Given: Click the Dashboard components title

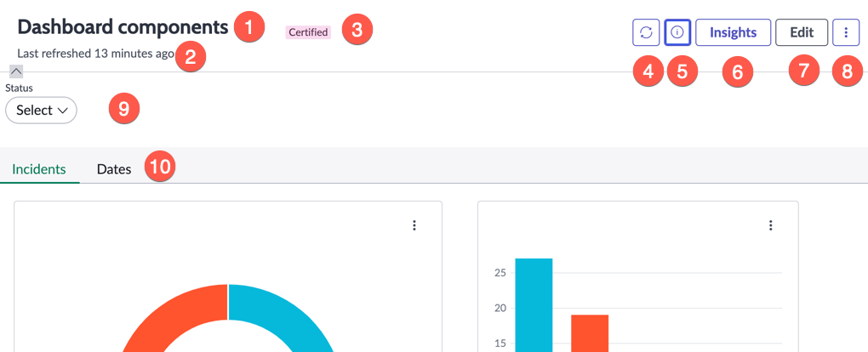Looking at the screenshot, I should (x=123, y=26).
